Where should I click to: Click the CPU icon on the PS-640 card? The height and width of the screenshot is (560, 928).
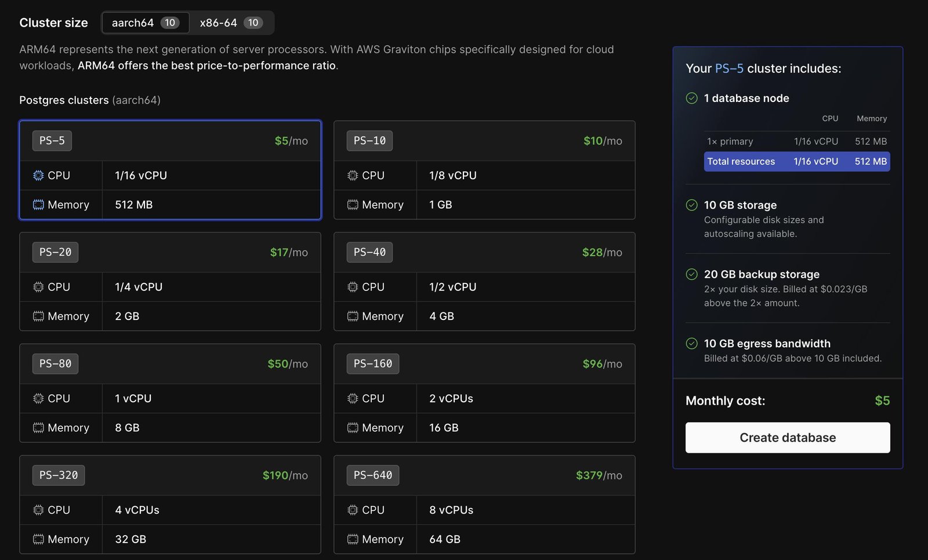pyautogui.click(x=352, y=510)
